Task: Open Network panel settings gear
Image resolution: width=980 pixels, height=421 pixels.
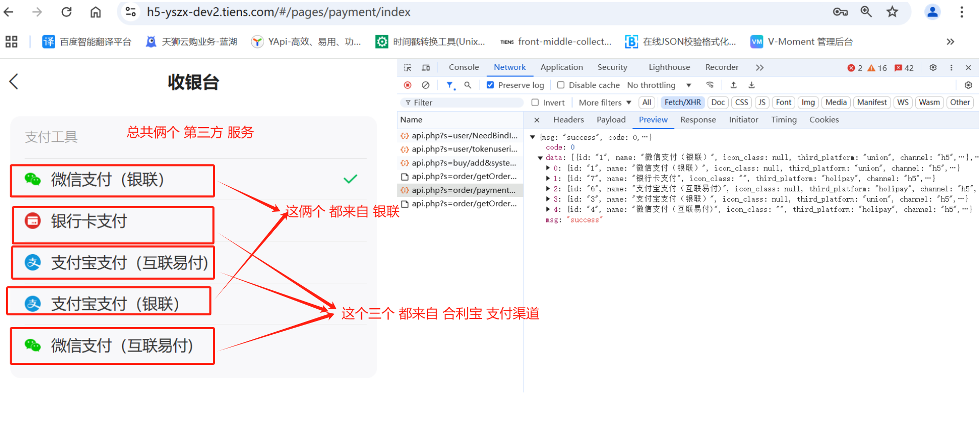Action: pos(968,85)
